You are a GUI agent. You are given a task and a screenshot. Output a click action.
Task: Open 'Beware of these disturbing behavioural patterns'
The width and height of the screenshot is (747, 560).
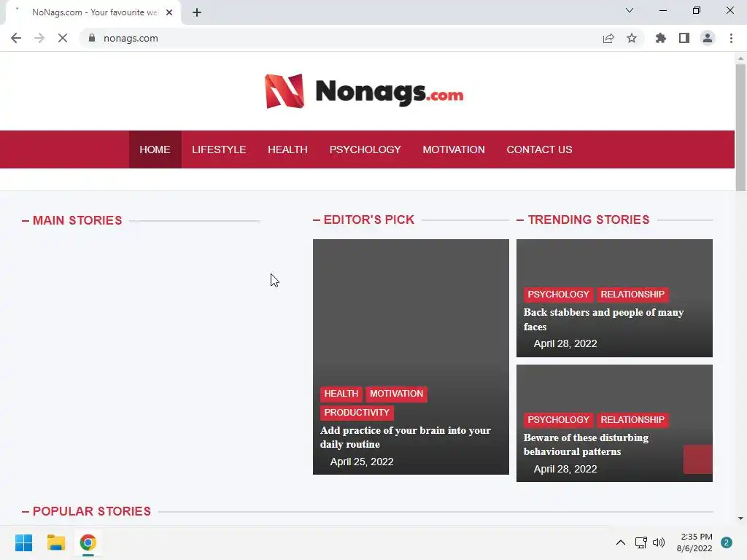(x=586, y=444)
